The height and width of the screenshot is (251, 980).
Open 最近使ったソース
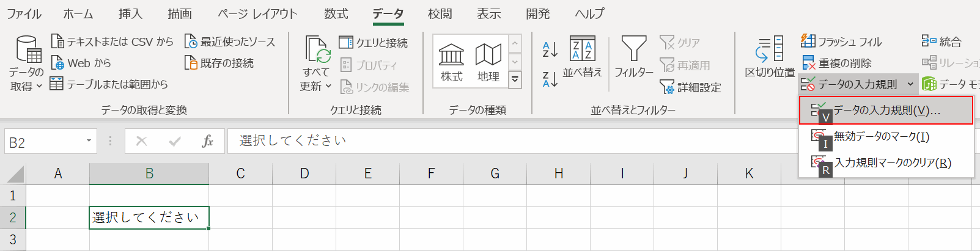[x=230, y=42]
